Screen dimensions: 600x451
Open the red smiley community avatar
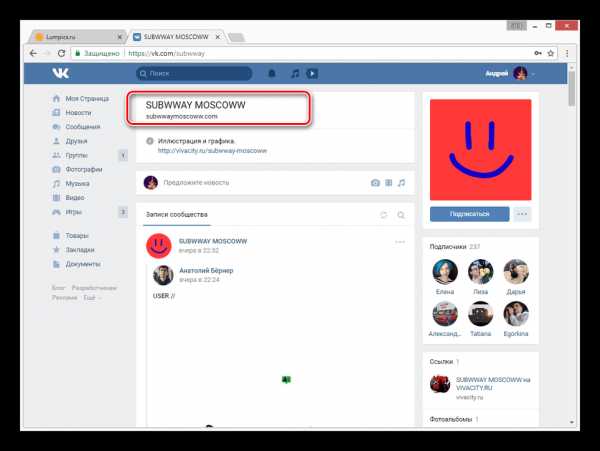click(481, 150)
